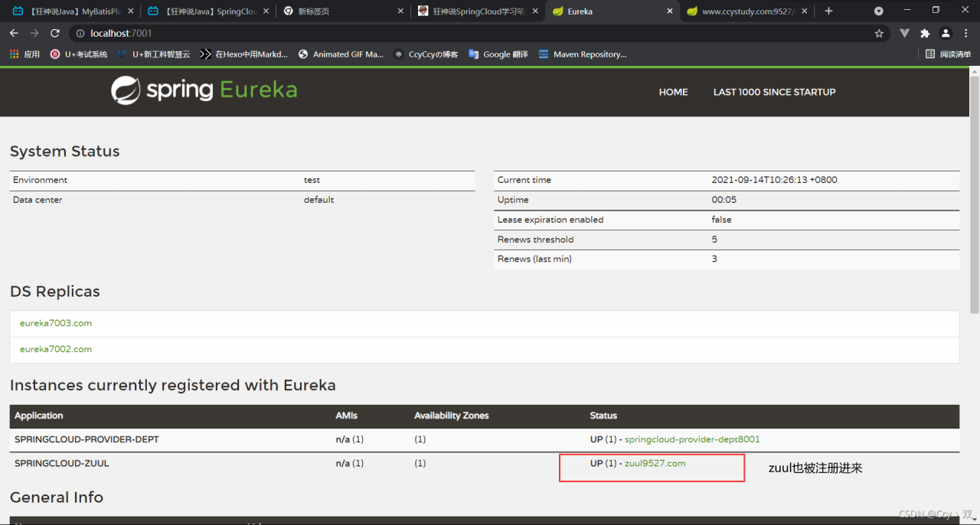Open the eureka7003.com replica link
Viewport: 980px width, 525px height.
point(56,323)
